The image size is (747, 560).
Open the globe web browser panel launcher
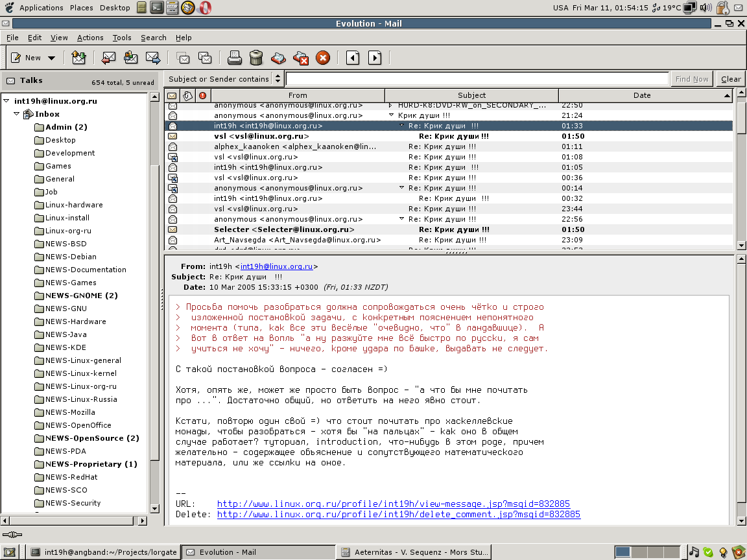[x=188, y=8]
